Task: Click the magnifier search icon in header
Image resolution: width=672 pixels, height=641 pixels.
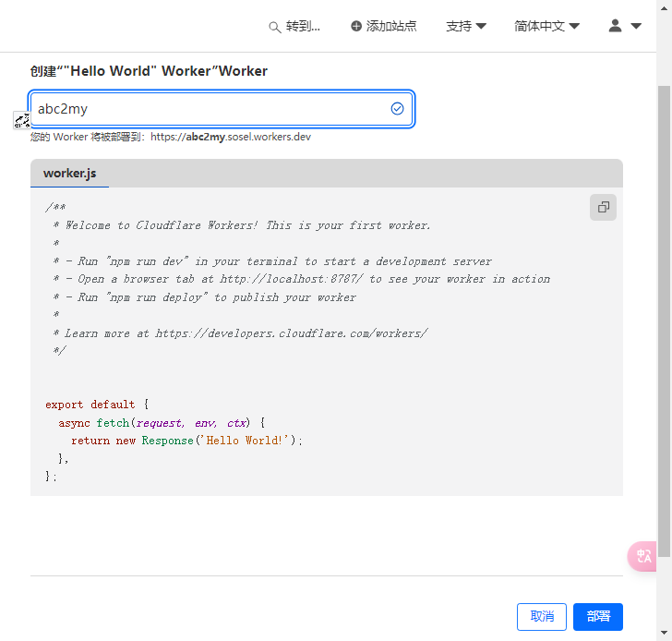Action: [274, 27]
